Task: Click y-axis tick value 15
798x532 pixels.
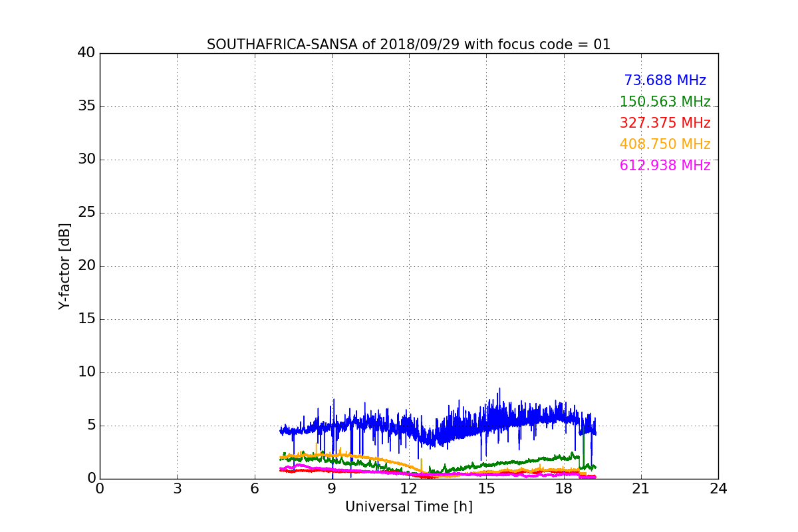Action: [86, 319]
